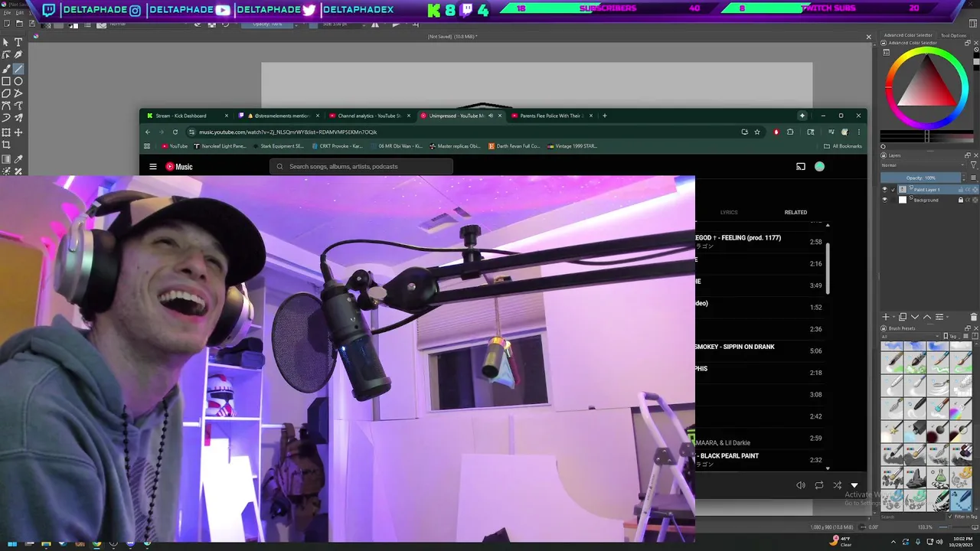Select the Text tool in Krita's toolbox

tap(18, 42)
